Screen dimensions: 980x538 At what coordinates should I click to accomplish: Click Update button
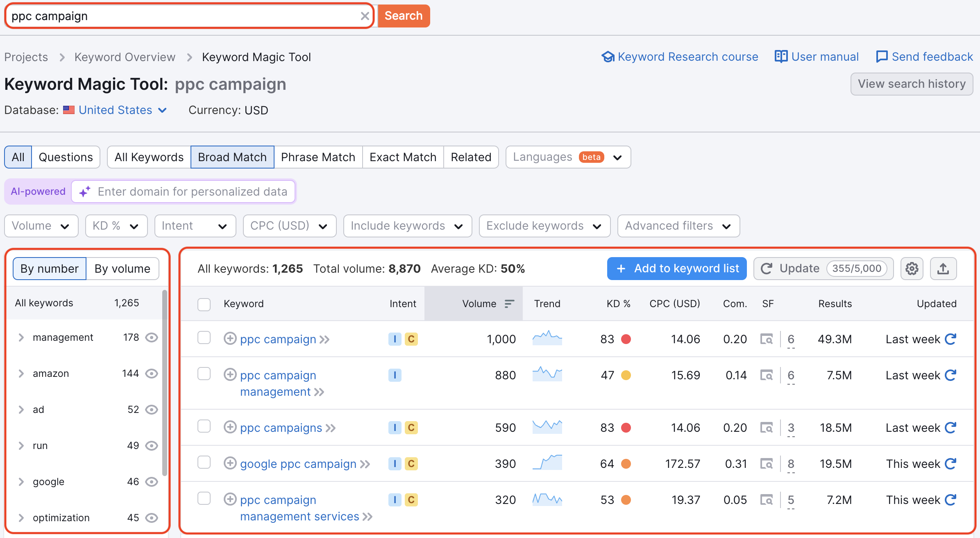(x=823, y=269)
